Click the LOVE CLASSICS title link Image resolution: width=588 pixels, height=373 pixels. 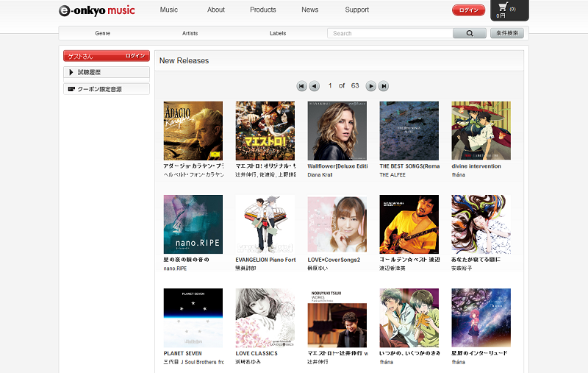pyautogui.click(x=257, y=353)
